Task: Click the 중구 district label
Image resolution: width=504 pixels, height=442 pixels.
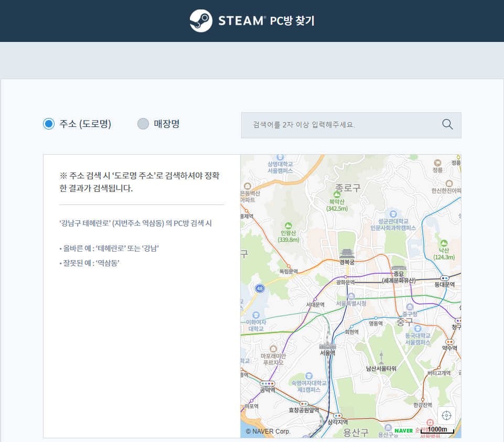Action: [x=405, y=321]
